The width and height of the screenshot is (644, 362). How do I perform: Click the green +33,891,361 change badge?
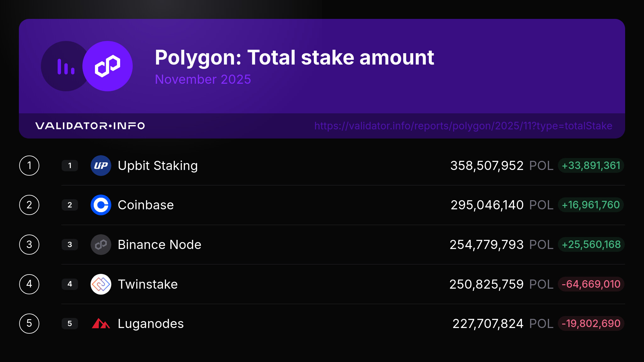pyautogui.click(x=591, y=166)
